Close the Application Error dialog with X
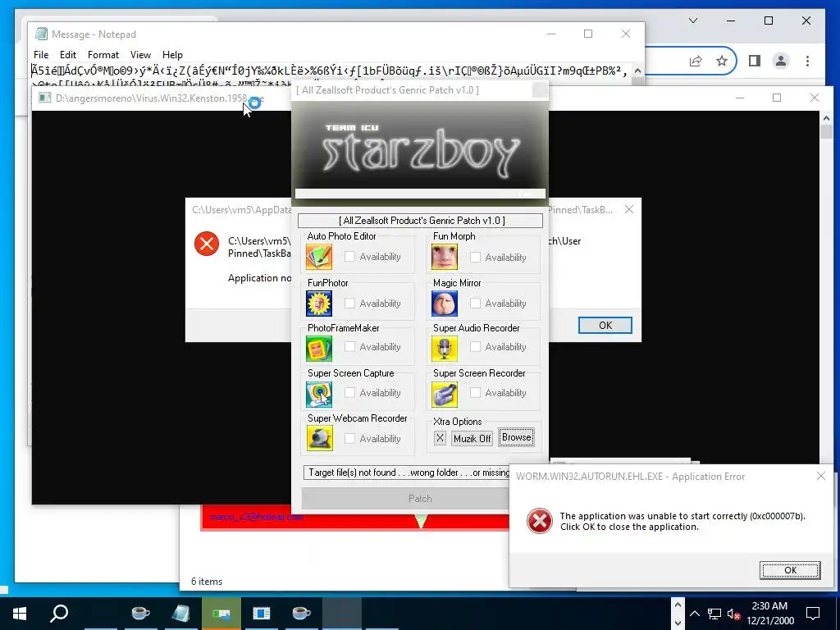The image size is (840, 630). click(x=820, y=476)
